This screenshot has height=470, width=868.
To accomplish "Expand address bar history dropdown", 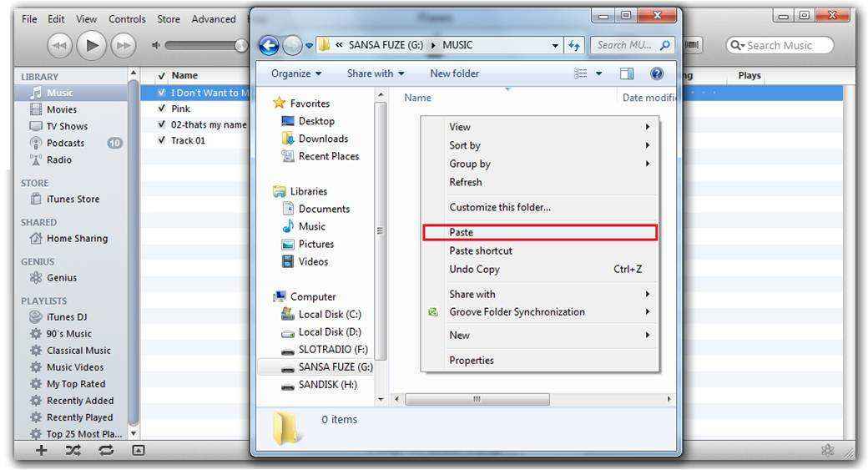I will click(x=555, y=45).
